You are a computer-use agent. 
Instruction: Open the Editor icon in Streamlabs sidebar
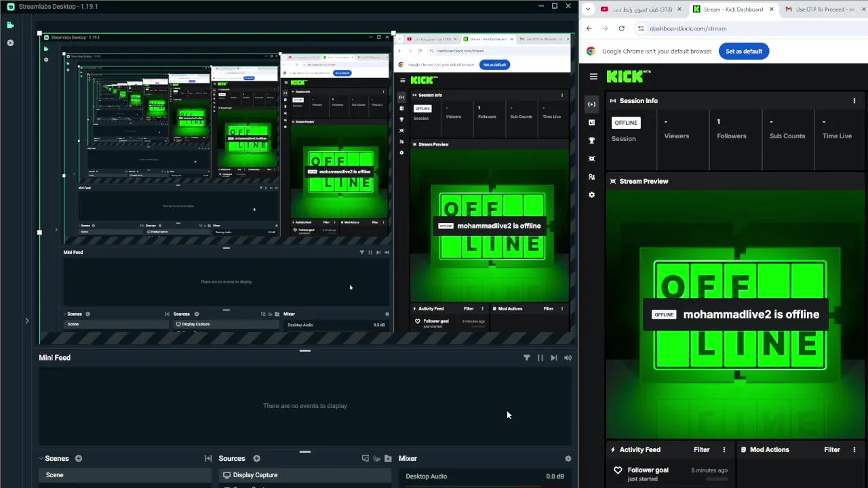[10, 25]
